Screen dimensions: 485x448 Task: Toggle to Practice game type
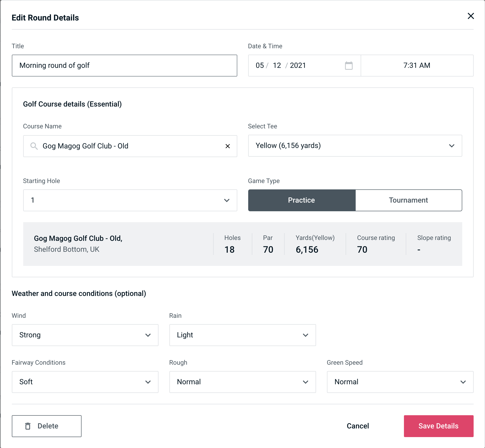click(301, 200)
